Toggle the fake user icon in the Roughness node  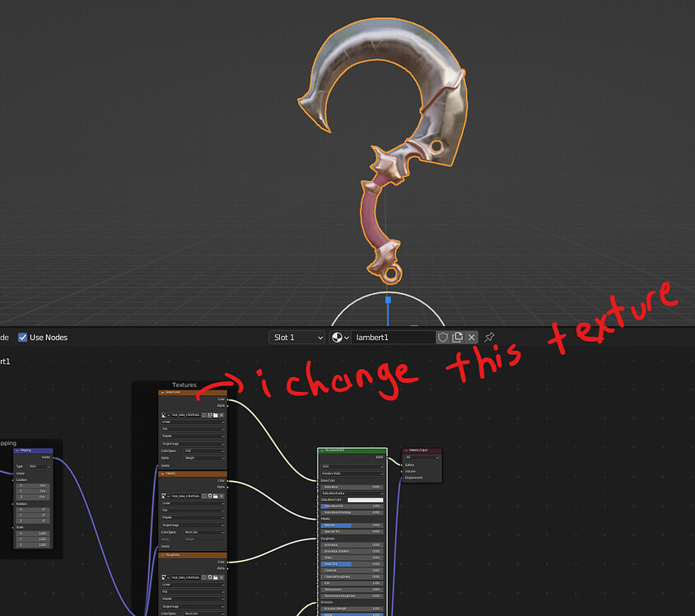click(205, 577)
